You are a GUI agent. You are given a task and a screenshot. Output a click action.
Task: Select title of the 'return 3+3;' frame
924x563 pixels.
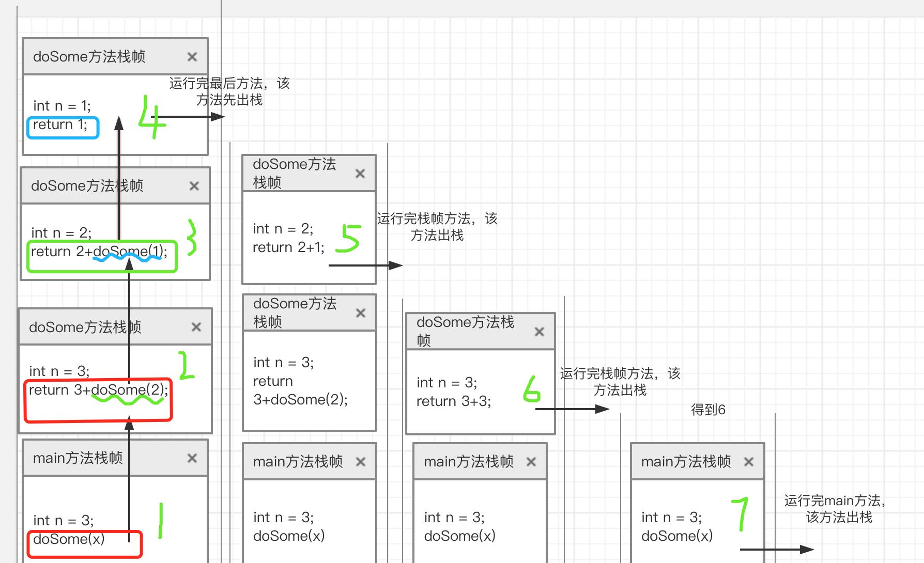(465, 331)
